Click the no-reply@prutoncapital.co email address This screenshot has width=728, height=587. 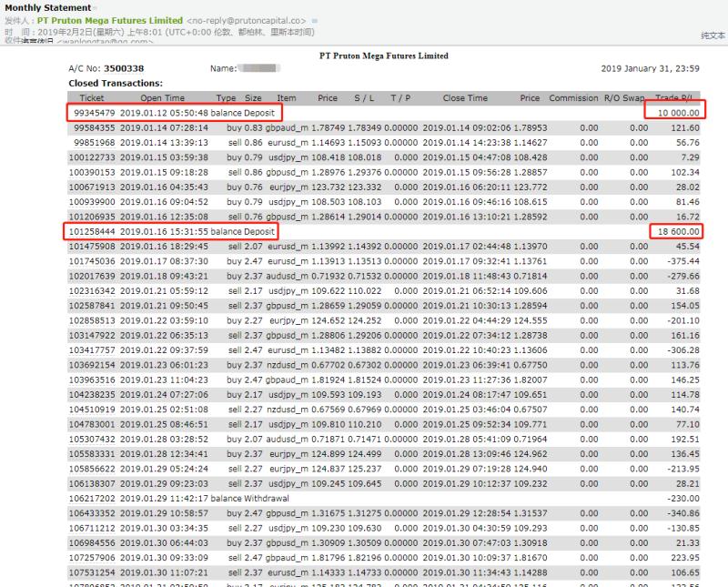coord(246,21)
